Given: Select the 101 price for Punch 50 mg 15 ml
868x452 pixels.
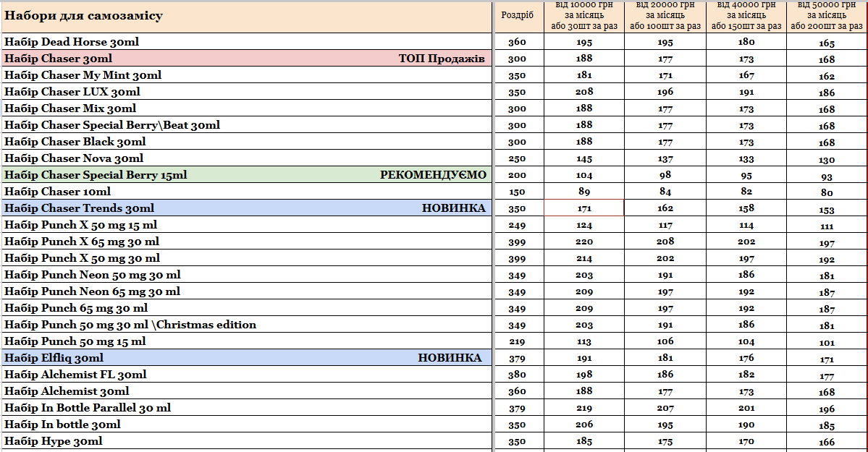Looking at the screenshot, I should pos(827,342).
